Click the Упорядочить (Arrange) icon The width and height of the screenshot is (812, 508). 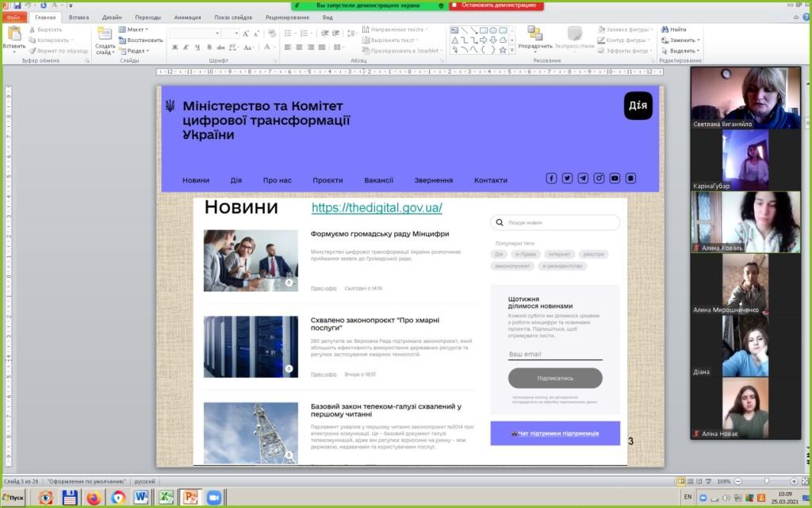click(x=535, y=35)
